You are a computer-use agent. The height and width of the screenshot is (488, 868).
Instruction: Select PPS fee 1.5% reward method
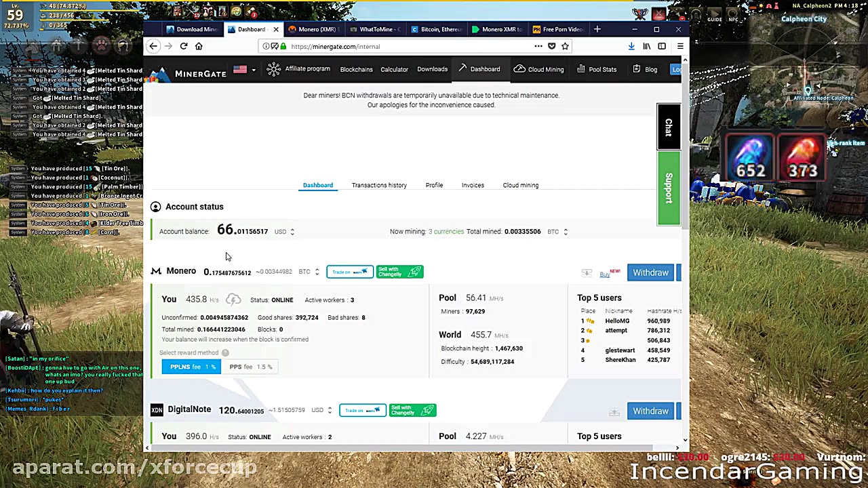[x=250, y=367]
